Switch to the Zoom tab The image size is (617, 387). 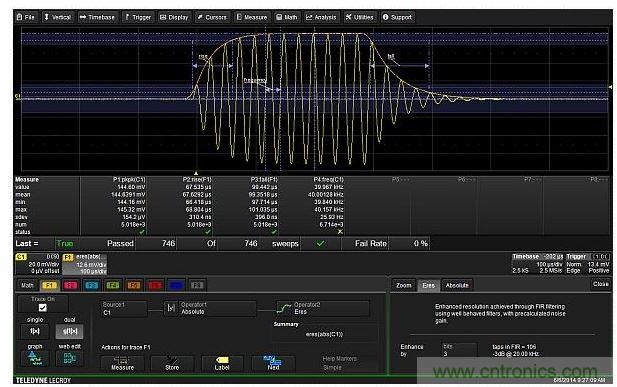point(403,285)
